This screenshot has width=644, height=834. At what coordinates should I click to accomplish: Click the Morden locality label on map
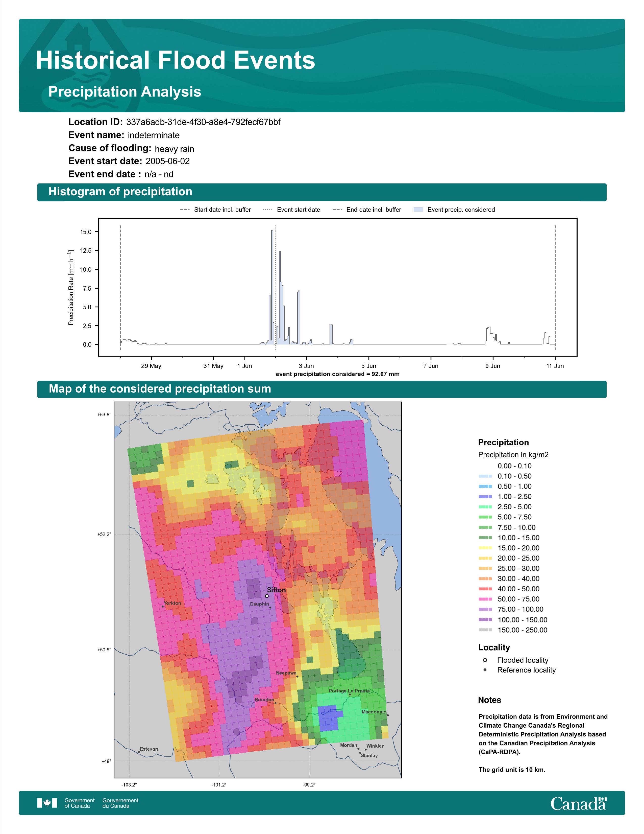[349, 745]
